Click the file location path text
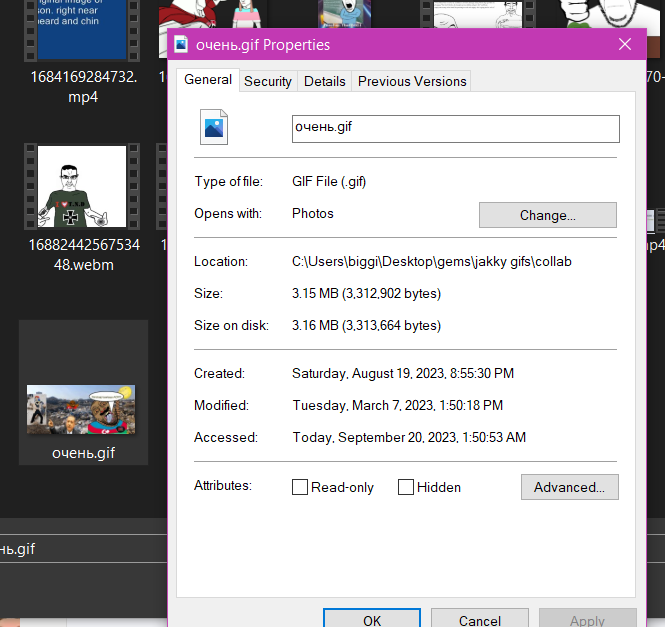The width and height of the screenshot is (665, 627). coord(431,261)
